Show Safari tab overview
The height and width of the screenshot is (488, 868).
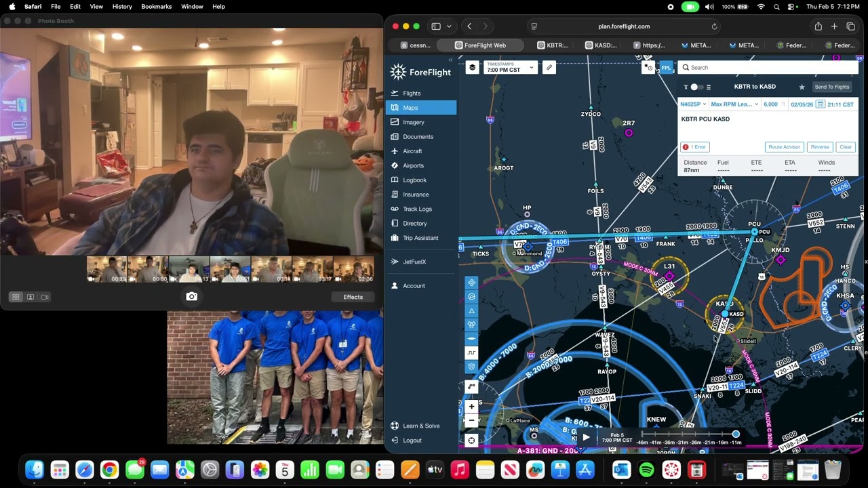pos(850,26)
